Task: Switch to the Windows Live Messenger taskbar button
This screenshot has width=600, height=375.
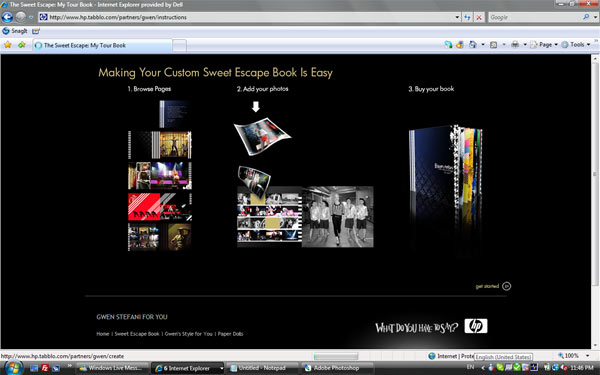Action: click(112, 368)
